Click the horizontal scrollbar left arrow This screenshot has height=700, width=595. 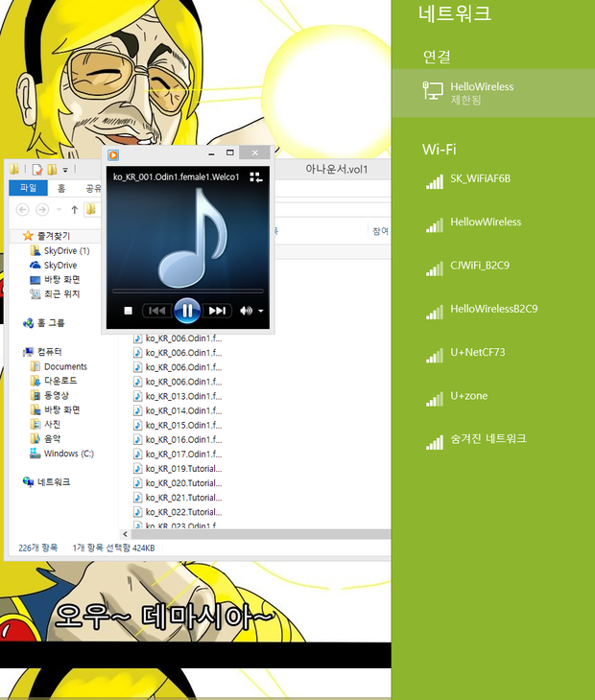click(125, 534)
